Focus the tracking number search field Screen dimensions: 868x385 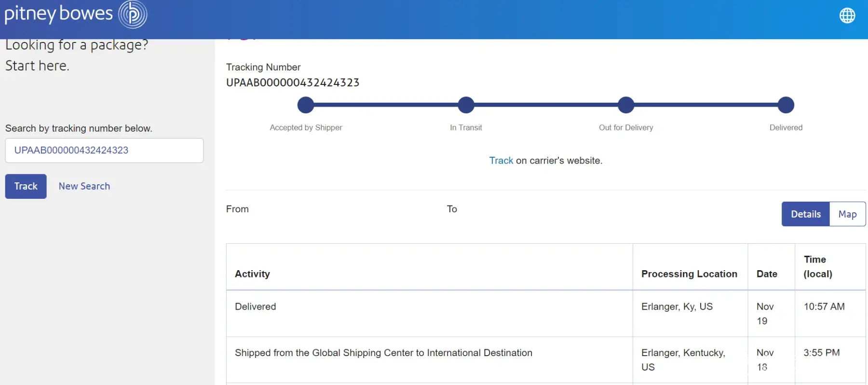104,151
